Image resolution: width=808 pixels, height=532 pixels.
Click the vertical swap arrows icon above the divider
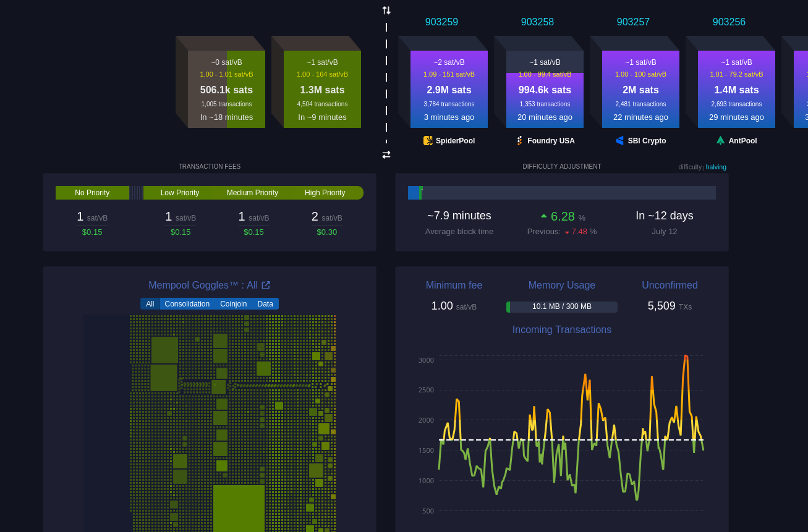[x=386, y=11]
